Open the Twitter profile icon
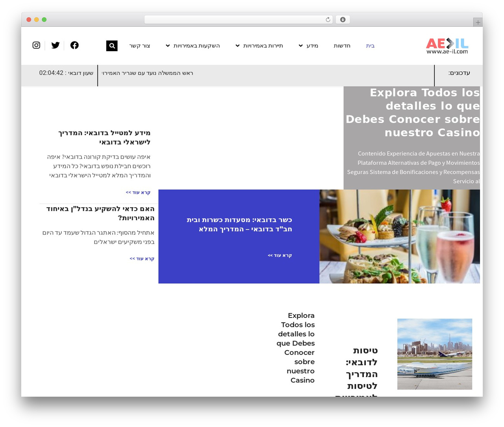 tap(56, 45)
